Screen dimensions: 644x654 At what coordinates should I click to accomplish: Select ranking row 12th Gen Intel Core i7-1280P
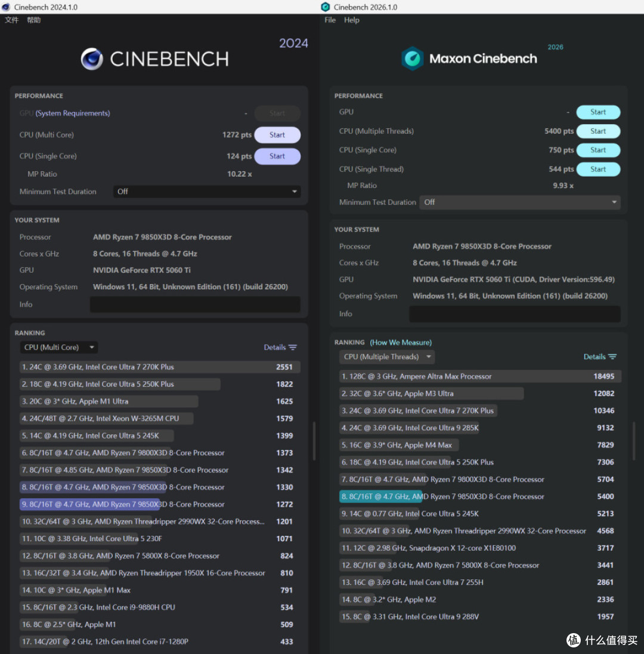point(160,641)
